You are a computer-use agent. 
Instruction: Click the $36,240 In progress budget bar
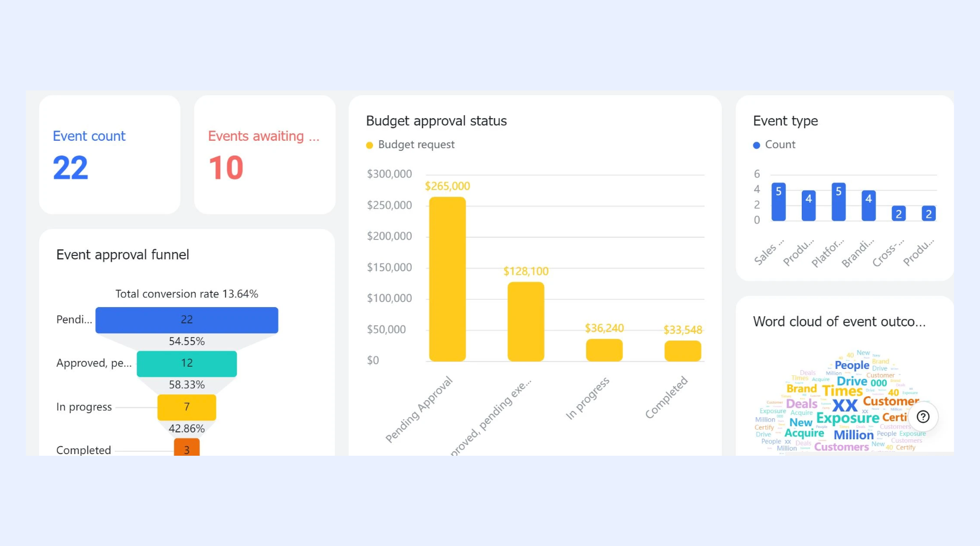604,350
